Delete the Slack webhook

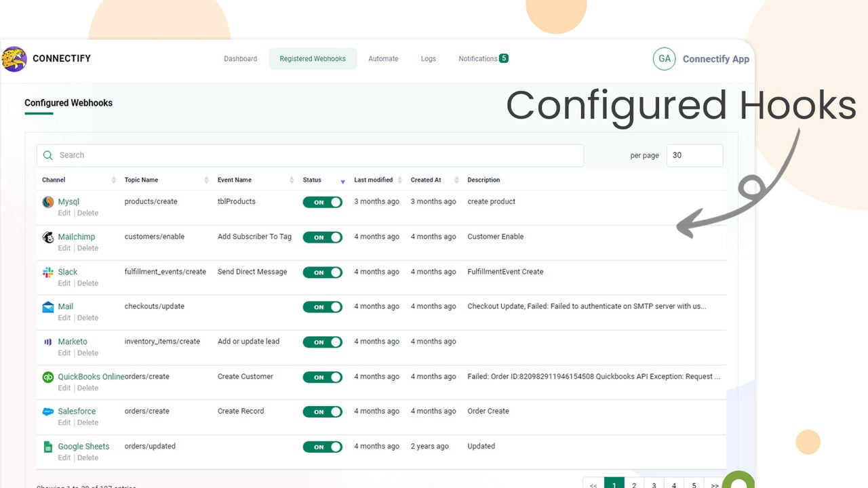click(x=87, y=283)
